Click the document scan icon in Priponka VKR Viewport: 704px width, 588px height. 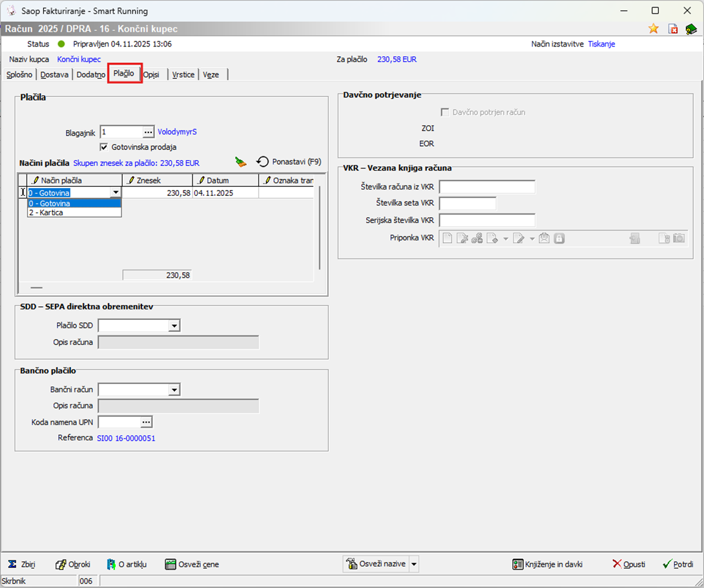tap(493, 238)
